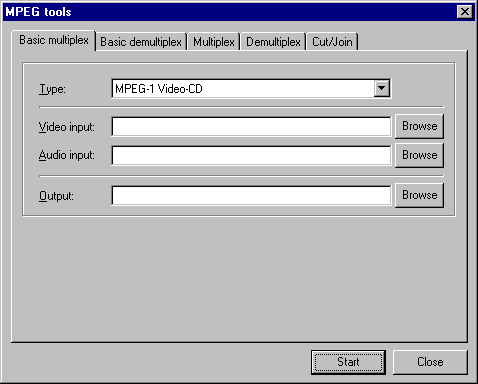Select the Type label text

pos(52,89)
